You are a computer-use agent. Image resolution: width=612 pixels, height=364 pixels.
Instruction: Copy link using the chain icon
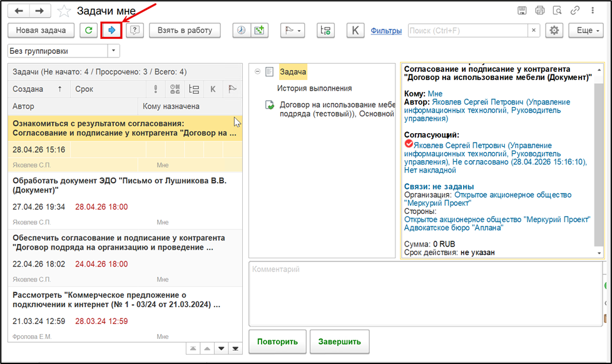[575, 11]
